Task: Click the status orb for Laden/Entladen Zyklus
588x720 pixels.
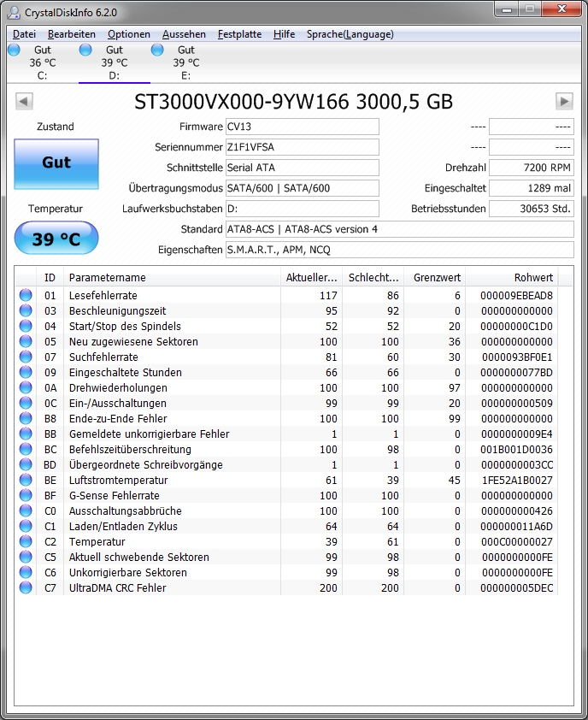Action: 26,526
